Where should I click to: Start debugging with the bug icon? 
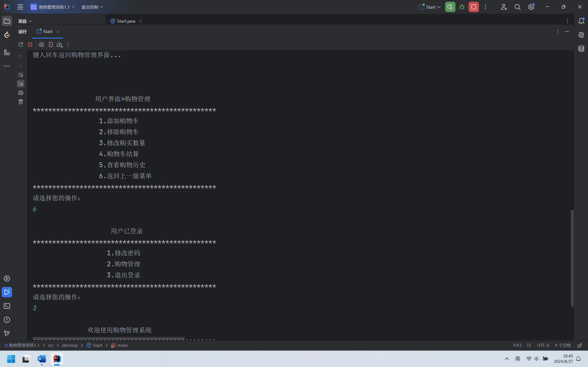[x=462, y=7]
